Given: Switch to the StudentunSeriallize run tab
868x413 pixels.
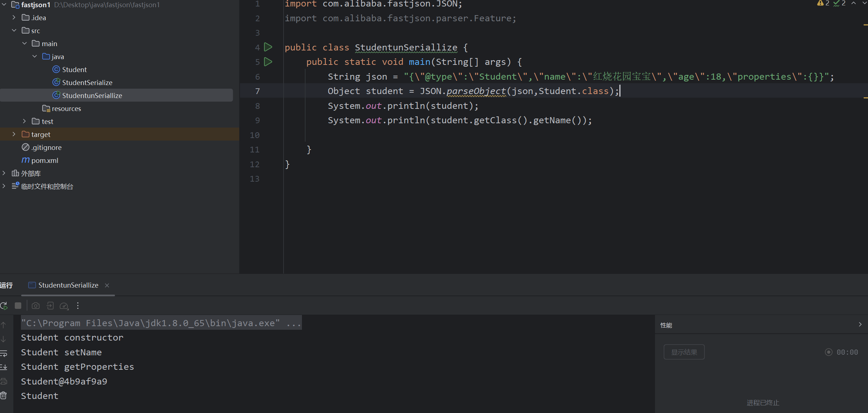Looking at the screenshot, I should point(68,285).
